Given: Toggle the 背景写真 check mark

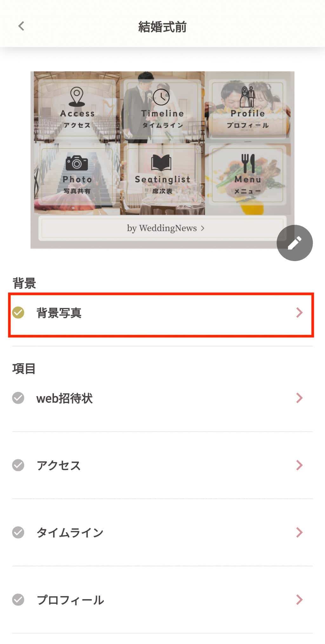Looking at the screenshot, I should (x=18, y=312).
